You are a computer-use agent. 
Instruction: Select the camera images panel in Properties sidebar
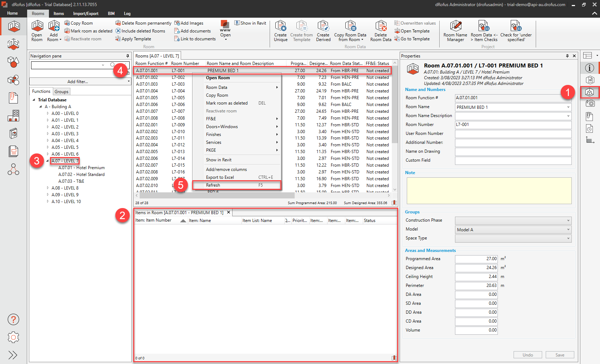pos(590,103)
